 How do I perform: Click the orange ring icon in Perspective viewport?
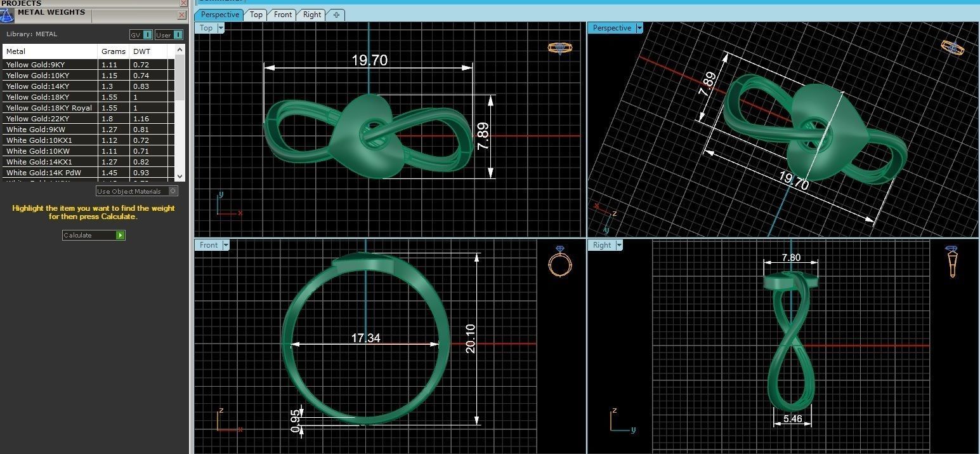pyautogui.click(x=953, y=48)
